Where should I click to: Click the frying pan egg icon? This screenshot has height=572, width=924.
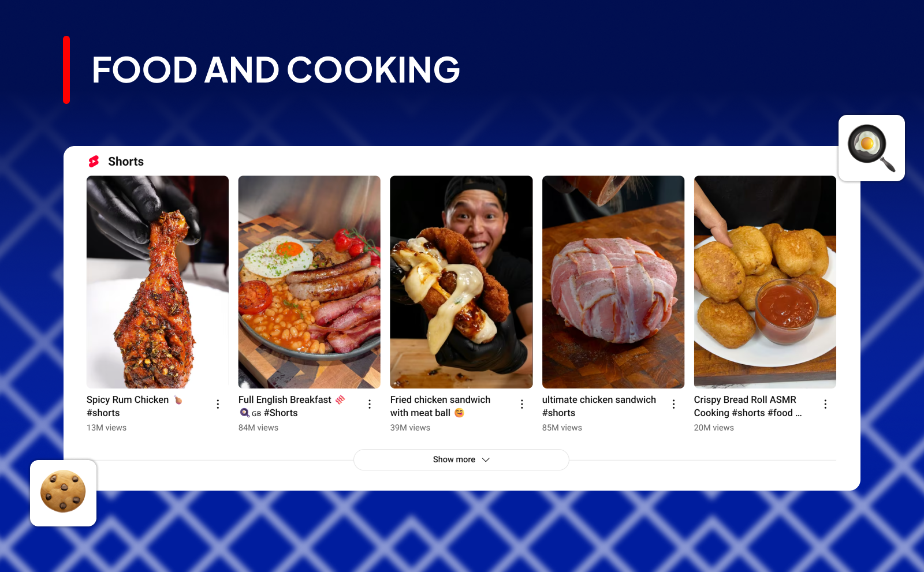pyautogui.click(x=871, y=148)
